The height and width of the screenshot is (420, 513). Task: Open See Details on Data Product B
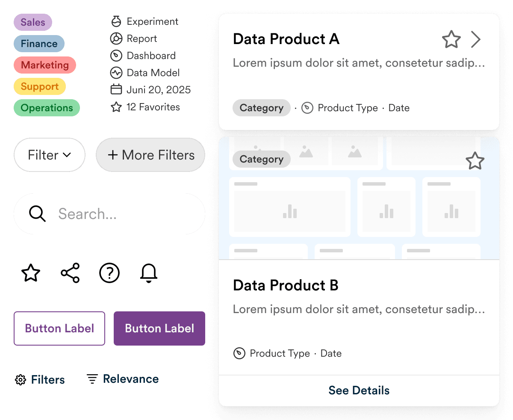pyautogui.click(x=359, y=390)
